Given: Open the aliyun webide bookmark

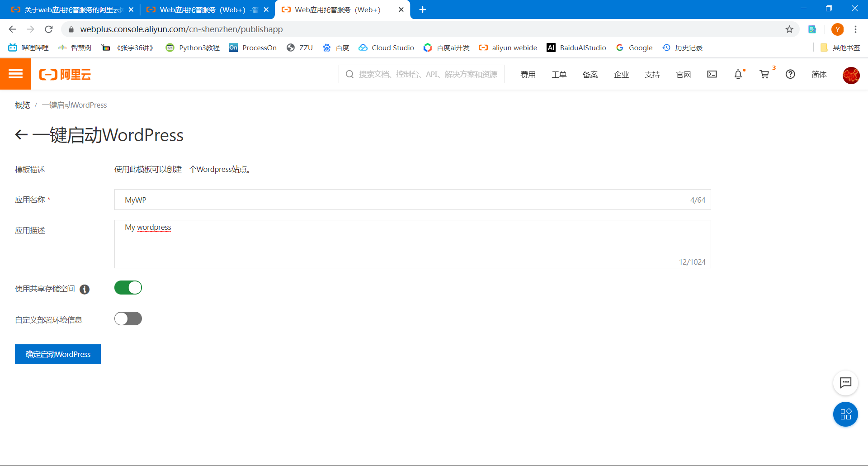Looking at the screenshot, I should point(508,48).
